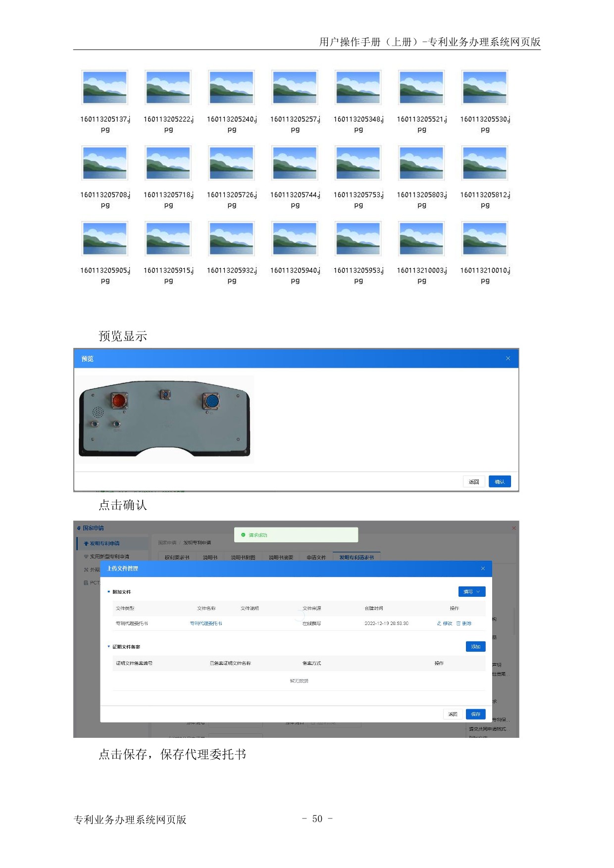Click the 160113205137.jpg file icon
The image size is (614, 868).
point(105,88)
